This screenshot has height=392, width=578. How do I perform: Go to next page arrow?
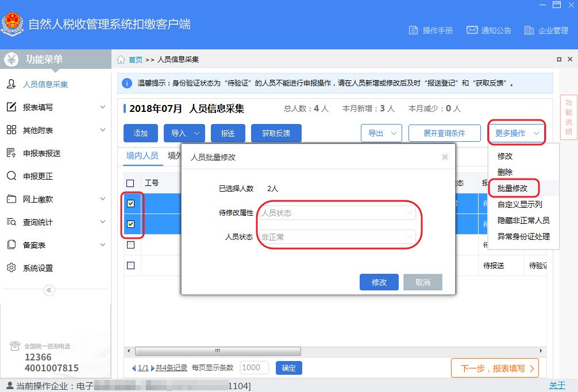[x=153, y=368]
